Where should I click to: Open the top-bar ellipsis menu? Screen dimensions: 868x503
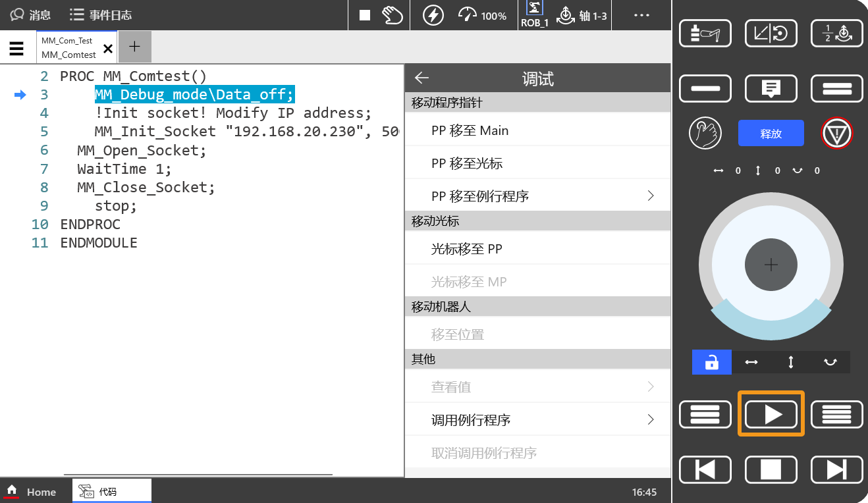tap(641, 14)
